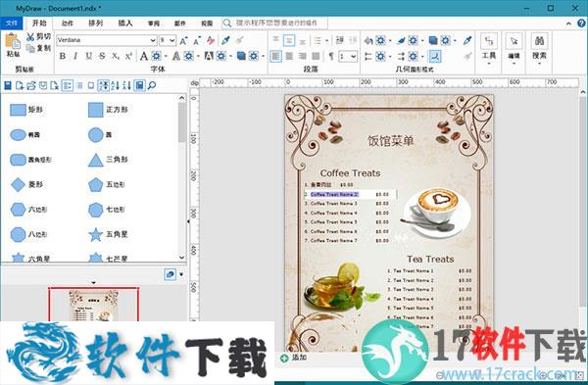The image size is (588, 385).
Task: Open the dropdown arrow beside pages panel icon
Action: pyautogui.click(x=181, y=274)
